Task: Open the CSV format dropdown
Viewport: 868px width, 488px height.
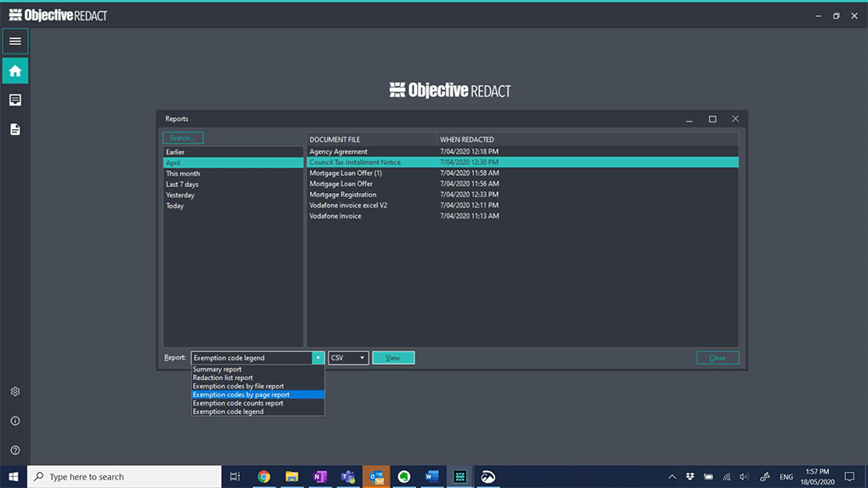Action: point(348,358)
